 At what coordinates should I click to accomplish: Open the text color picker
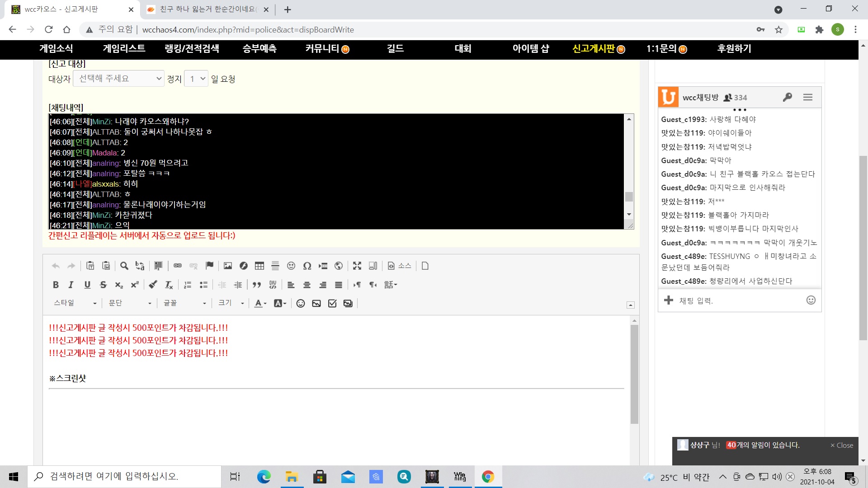click(260, 303)
